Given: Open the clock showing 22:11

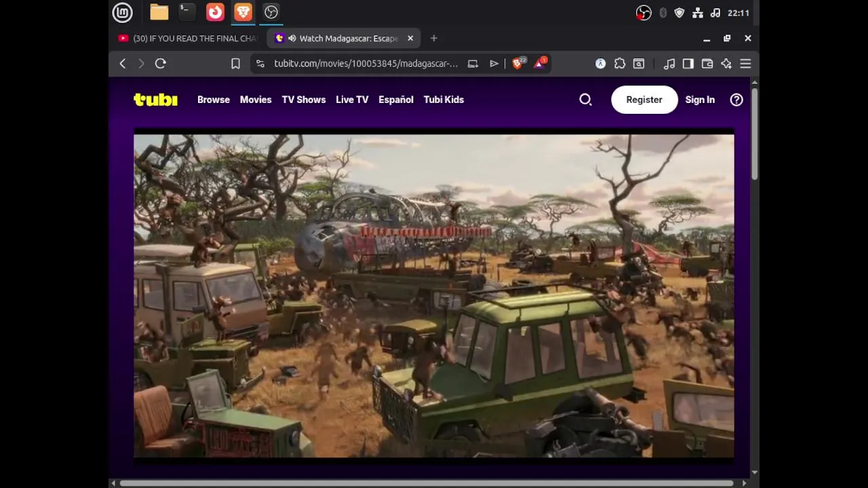Looking at the screenshot, I should pos(738,13).
